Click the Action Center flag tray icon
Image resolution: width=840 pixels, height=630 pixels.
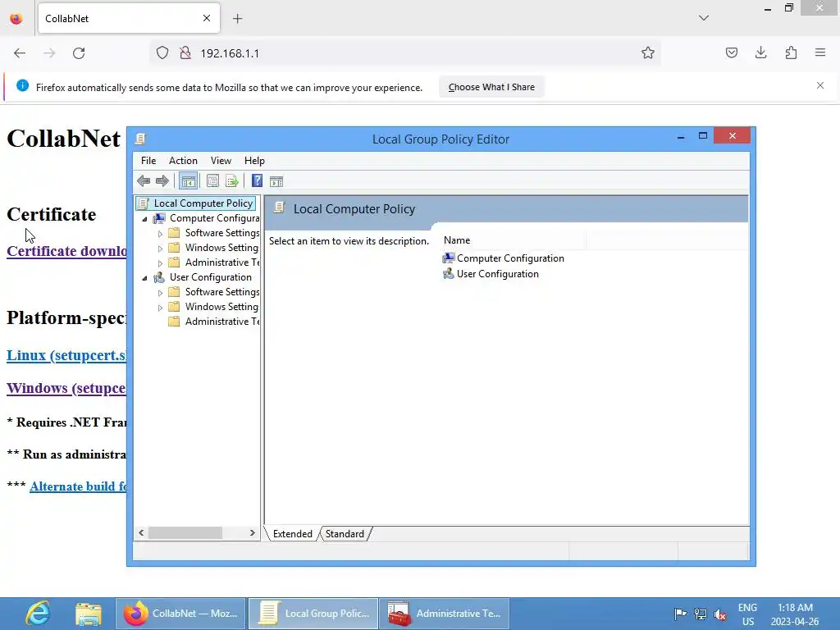click(680, 614)
